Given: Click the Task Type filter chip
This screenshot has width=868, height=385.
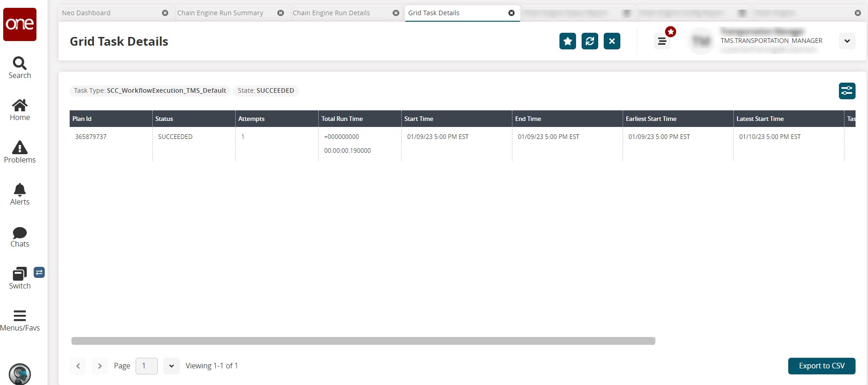Looking at the screenshot, I should (150, 90).
